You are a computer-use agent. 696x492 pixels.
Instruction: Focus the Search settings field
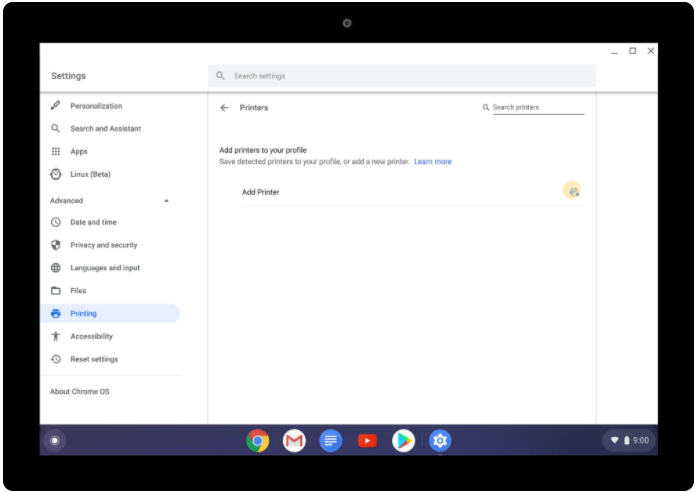point(402,76)
